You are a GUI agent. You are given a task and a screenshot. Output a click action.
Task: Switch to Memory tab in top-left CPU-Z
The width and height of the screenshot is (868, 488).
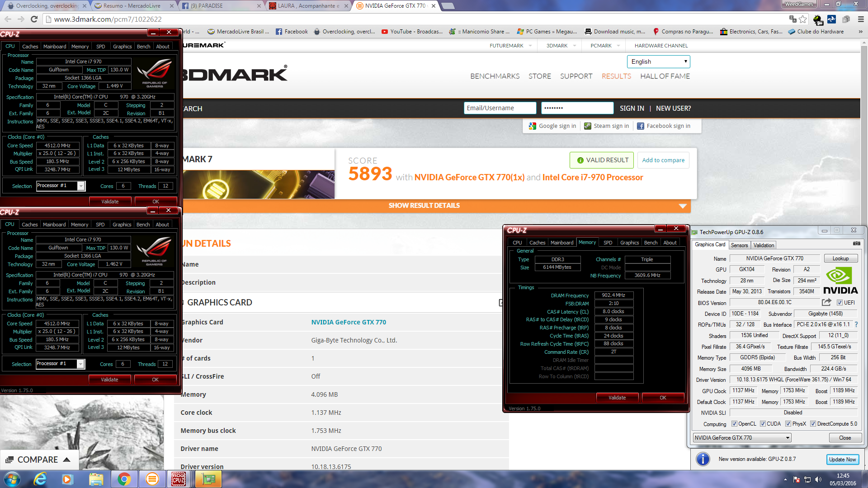[80, 47]
